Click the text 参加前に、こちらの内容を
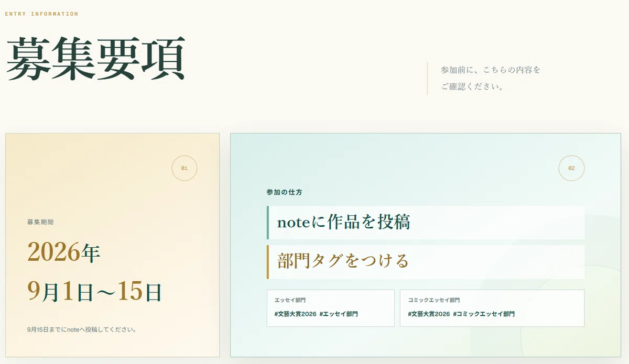Screen dimensions: 629x364 tap(491, 70)
